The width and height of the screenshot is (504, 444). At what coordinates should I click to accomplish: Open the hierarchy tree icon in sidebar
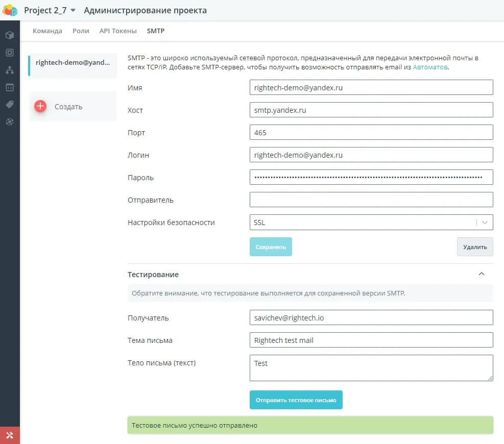tap(10, 70)
